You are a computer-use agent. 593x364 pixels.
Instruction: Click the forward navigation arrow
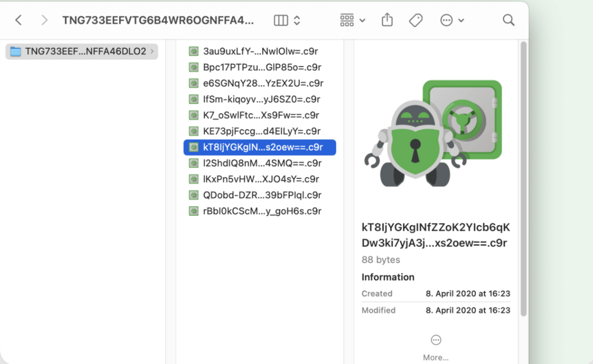44,20
